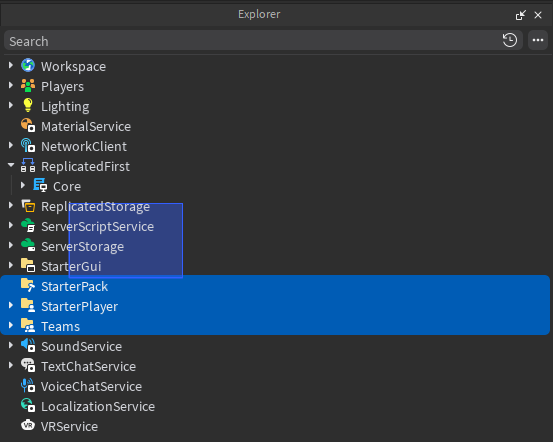Select the NetworkClient entry
The image size is (553, 442).
[x=84, y=147]
